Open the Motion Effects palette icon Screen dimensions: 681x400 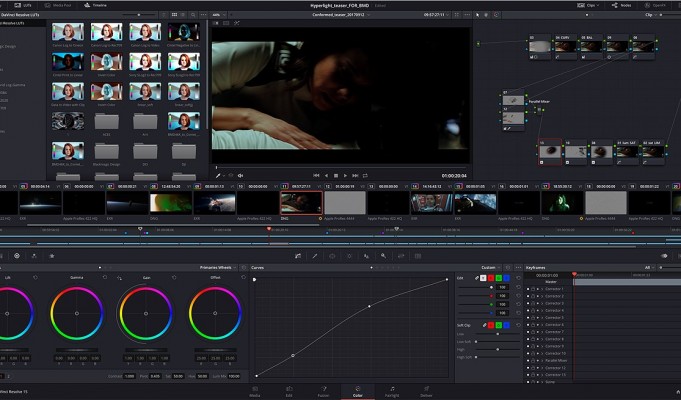[52, 256]
